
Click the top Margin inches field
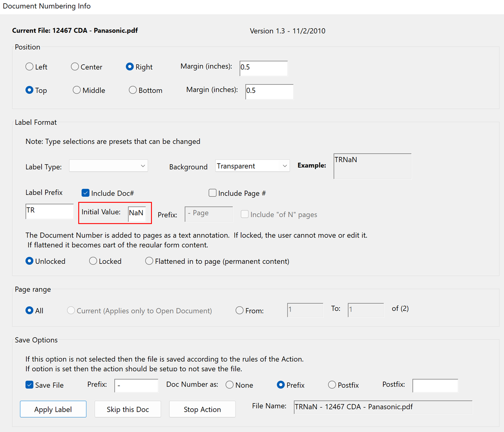pos(264,68)
